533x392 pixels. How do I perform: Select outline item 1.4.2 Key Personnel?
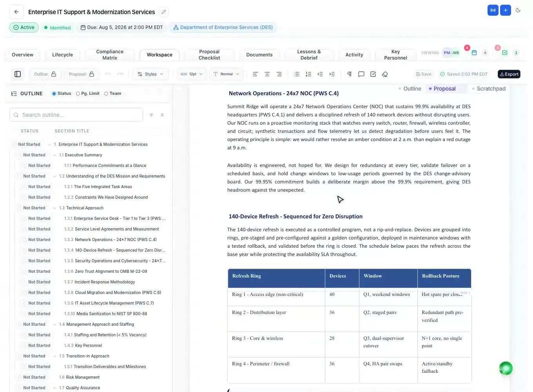pos(83,346)
